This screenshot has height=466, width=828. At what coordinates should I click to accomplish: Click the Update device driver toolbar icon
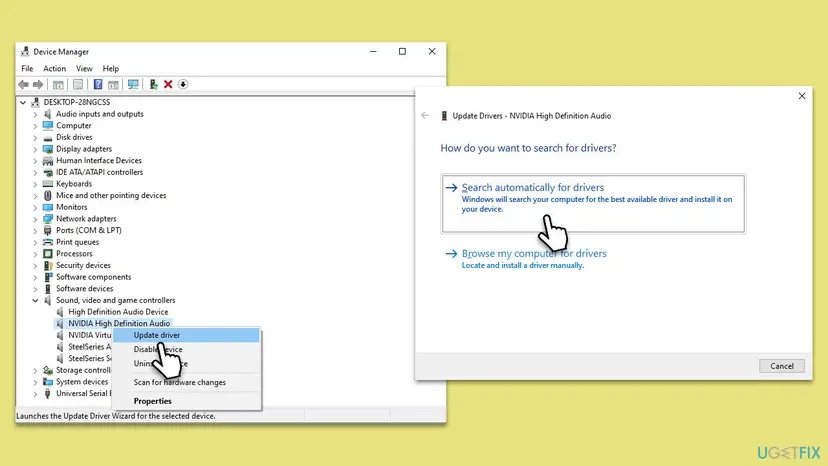click(153, 85)
